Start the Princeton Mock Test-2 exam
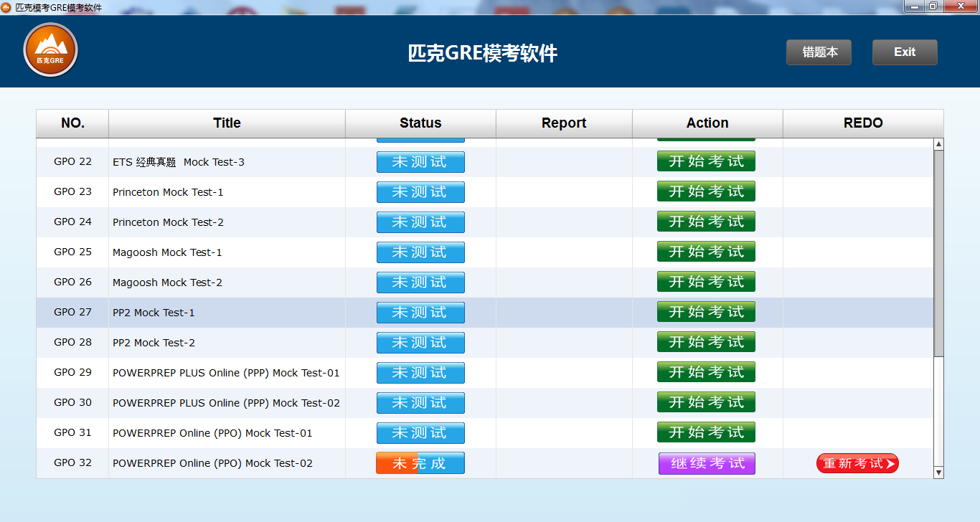 [706, 222]
